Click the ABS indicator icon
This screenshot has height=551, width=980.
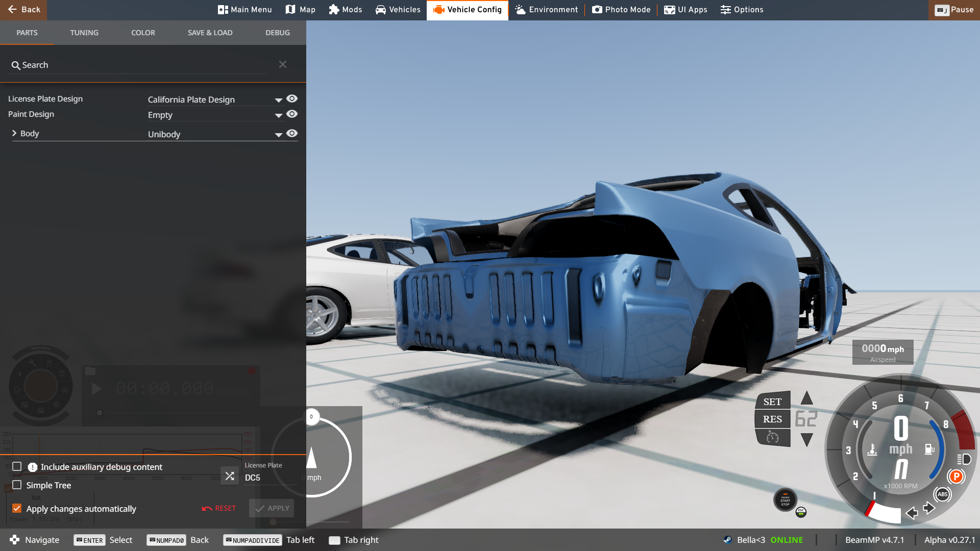coord(942,494)
